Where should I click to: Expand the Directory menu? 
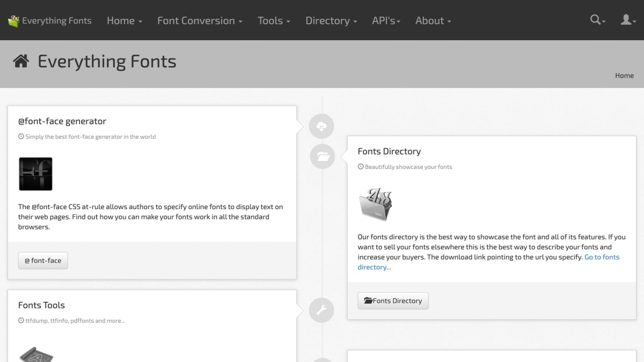[x=331, y=20]
